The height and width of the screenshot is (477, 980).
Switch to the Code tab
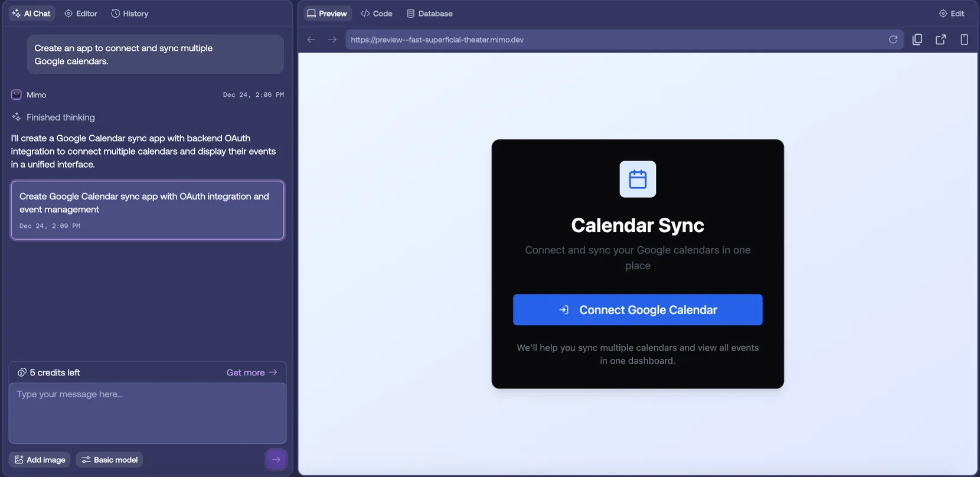[x=377, y=14]
